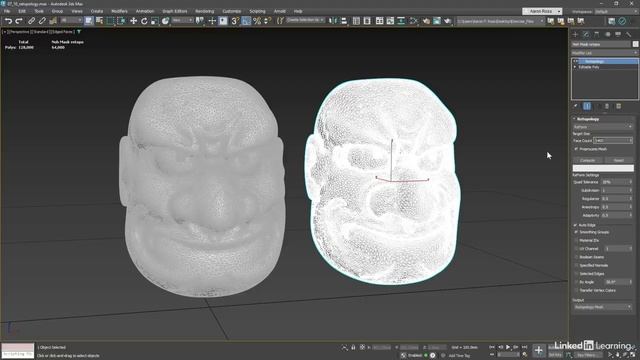Viewport: 640px width, 360px height.
Task: Enable the Material IDs checkbox
Action: pyautogui.click(x=577, y=241)
